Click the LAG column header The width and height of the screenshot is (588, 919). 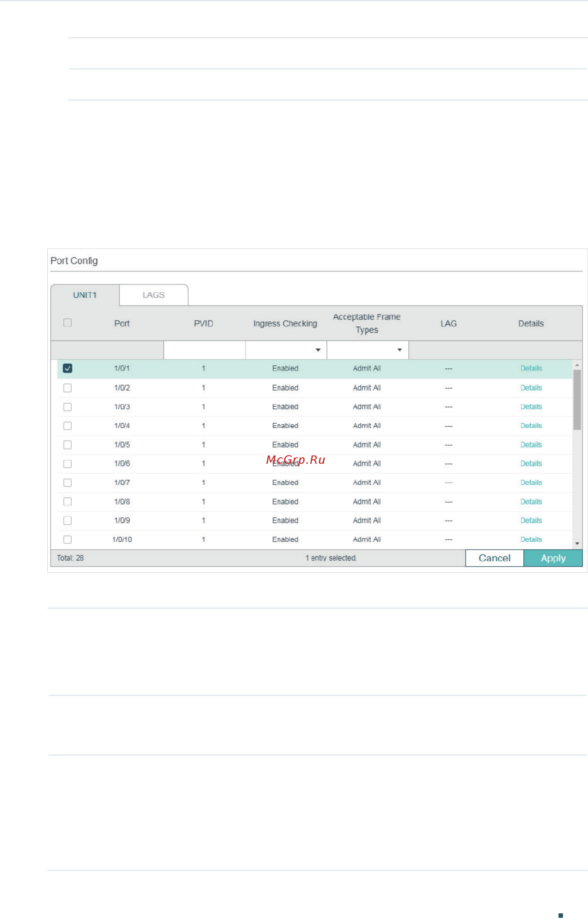(x=449, y=324)
